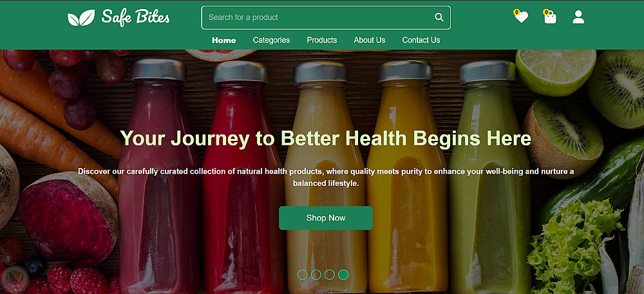Open the user account profile icon
The width and height of the screenshot is (644, 294).
(x=578, y=17)
